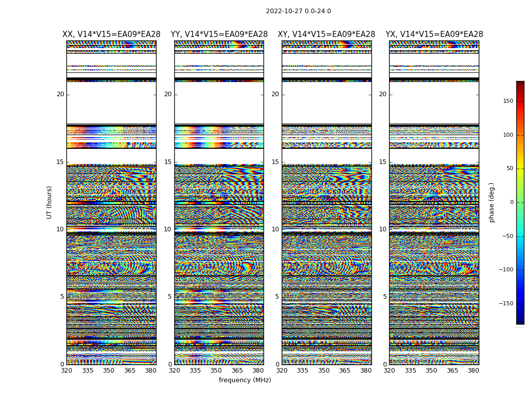Click the '335' frequency tick under YY panel
Image resolution: width=532 pixels, height=405 pixels.
(x=195, y=371)
